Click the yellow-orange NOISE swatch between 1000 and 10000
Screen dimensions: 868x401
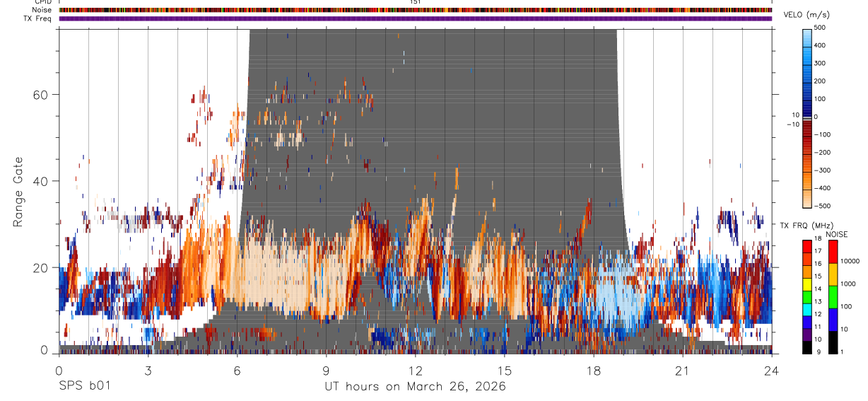click(833, 273)
